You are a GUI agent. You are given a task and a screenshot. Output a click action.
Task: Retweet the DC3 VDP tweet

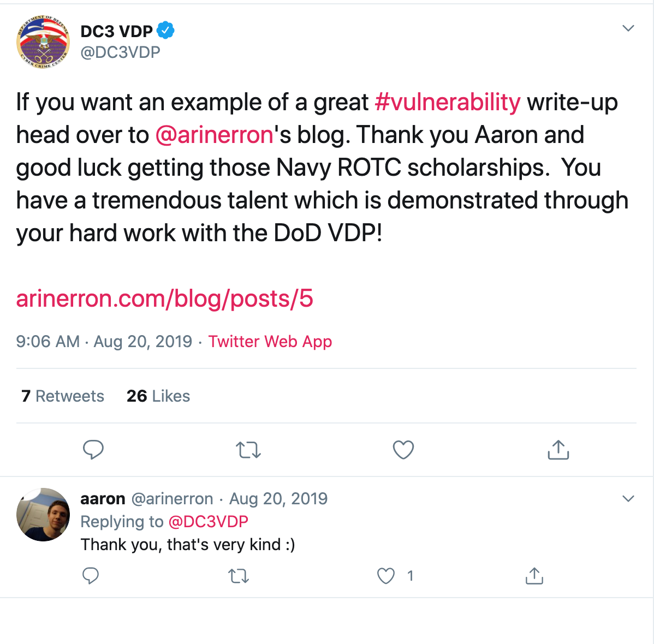point(248,450)
